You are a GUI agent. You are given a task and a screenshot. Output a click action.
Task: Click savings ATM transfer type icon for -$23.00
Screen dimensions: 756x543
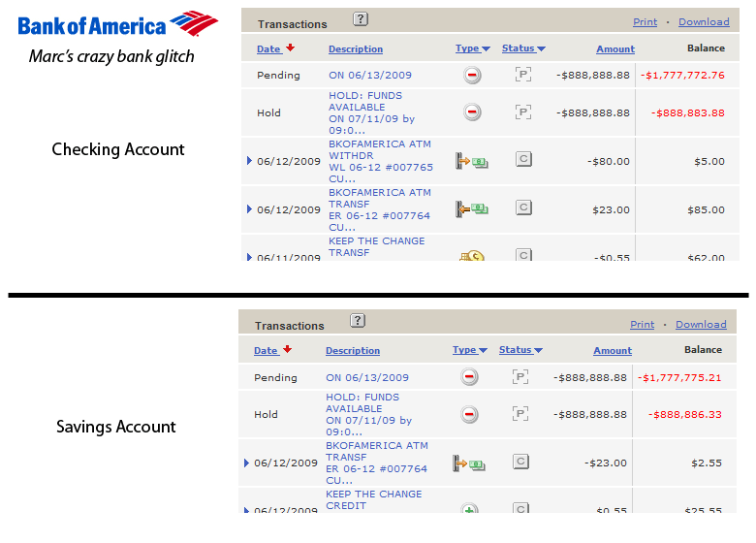[x=469, y=463]
